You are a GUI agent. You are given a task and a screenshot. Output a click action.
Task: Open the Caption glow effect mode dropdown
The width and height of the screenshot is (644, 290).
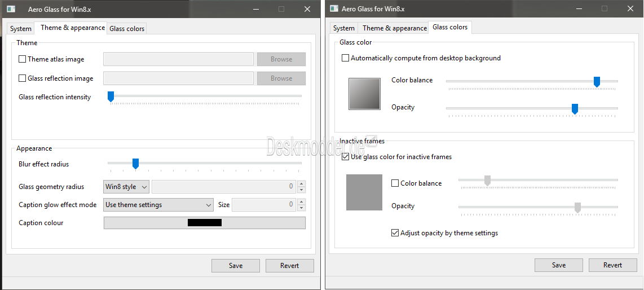click(158, 205)
